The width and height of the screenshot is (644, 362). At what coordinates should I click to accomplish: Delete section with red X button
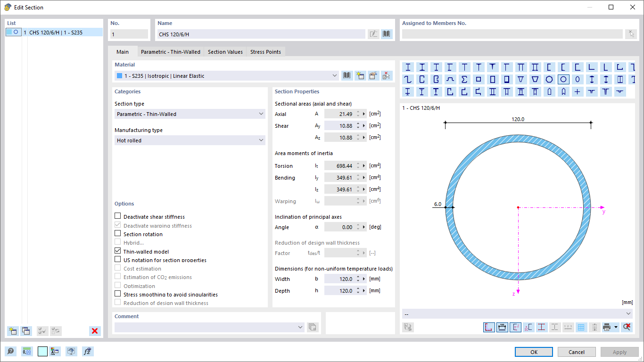click(x=95, y=331)
